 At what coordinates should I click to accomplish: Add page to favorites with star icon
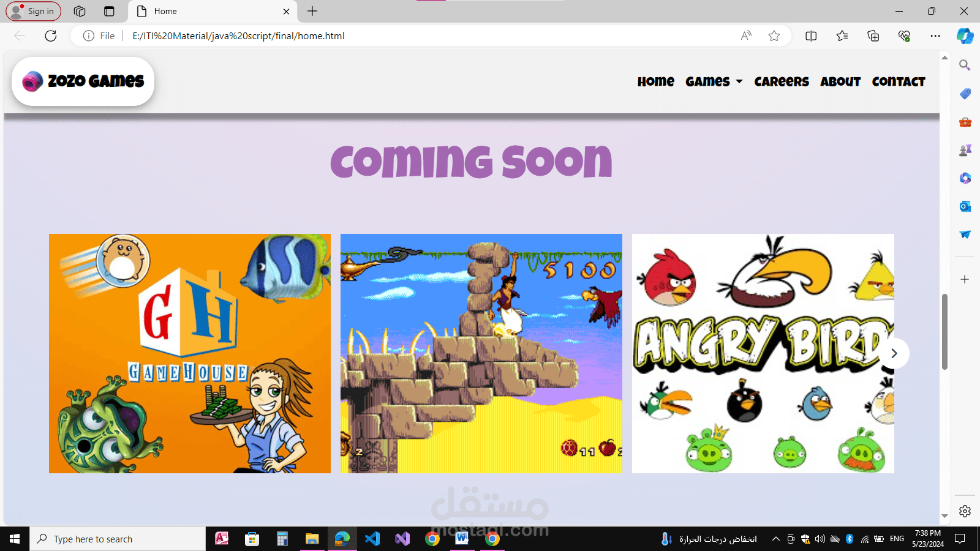click(774, 36)
